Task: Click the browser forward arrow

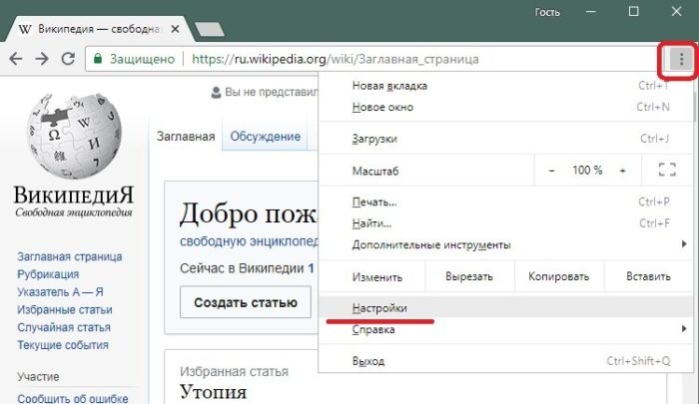Action: pyautogui.click(x=42, y=59)
